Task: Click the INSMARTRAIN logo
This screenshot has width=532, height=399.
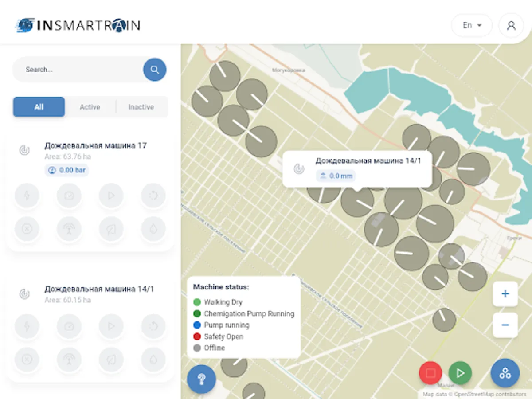Action: [x=78, y=25]
